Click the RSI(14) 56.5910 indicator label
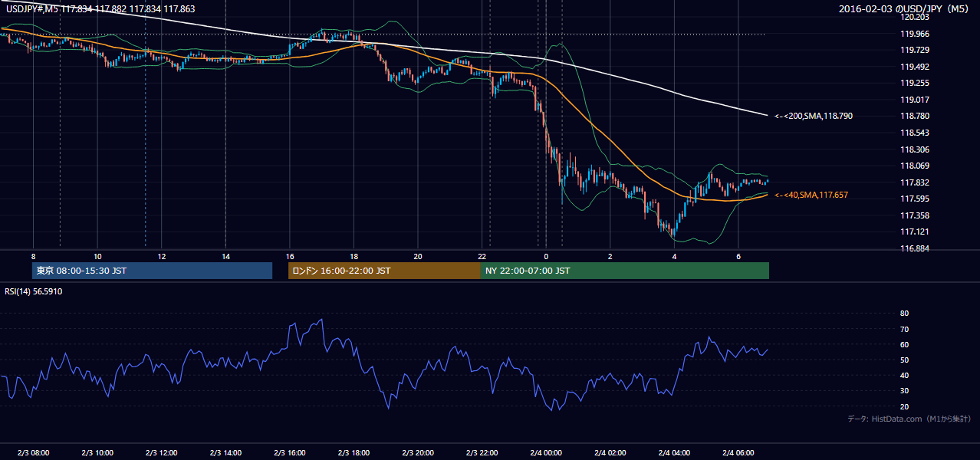The width and height of the screenshot is (980, 460). coord(34,291)
